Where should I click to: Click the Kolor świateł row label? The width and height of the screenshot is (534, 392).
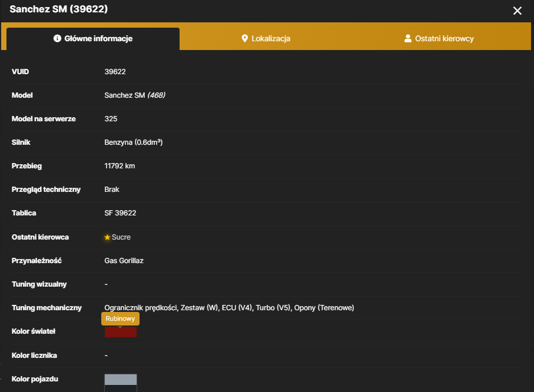pyautogui.click(x=34, y=331)
